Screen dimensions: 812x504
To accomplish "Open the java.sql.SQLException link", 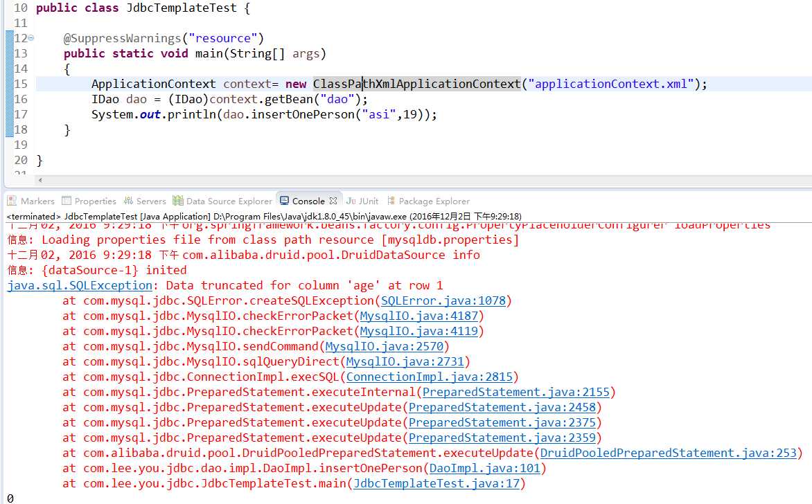I will click(80, 286).
